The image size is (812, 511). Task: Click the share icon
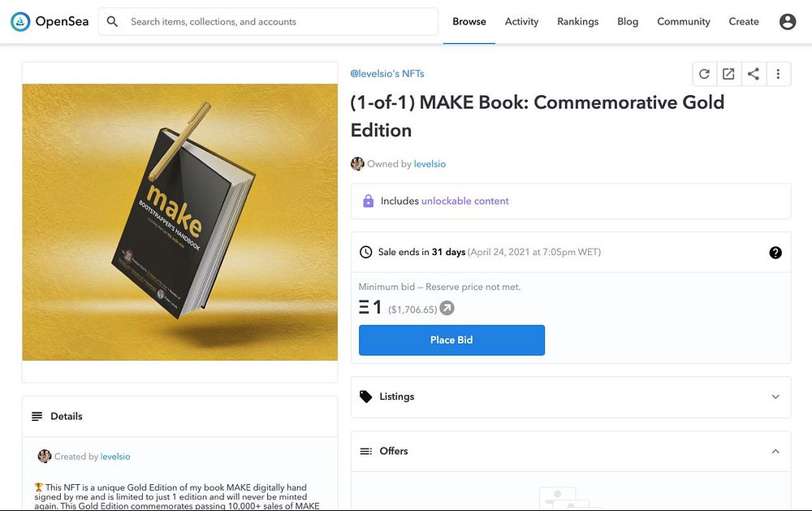pos(754,74)
